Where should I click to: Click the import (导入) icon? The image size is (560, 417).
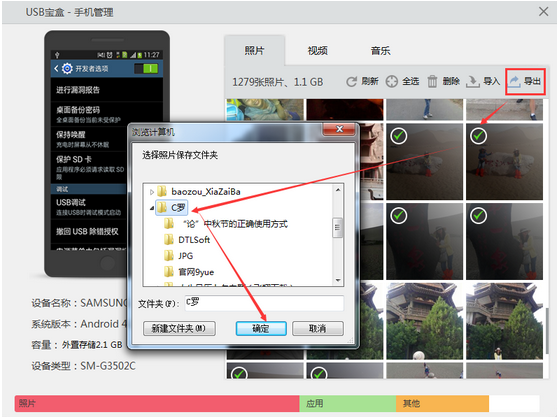(472, 81)
